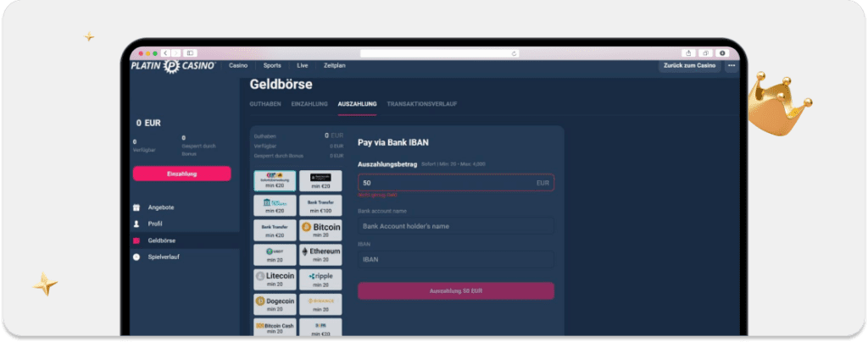This screenshot has height=342, width=868.
Task: Select the Binance payment option
Action: pyautogui.click(x=320, y=303)
